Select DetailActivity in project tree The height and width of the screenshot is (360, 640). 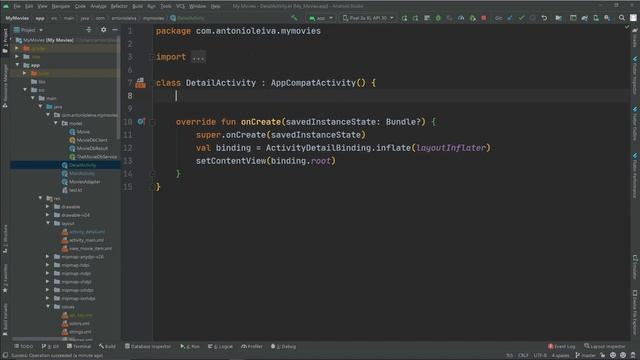[x=79, y=165]
